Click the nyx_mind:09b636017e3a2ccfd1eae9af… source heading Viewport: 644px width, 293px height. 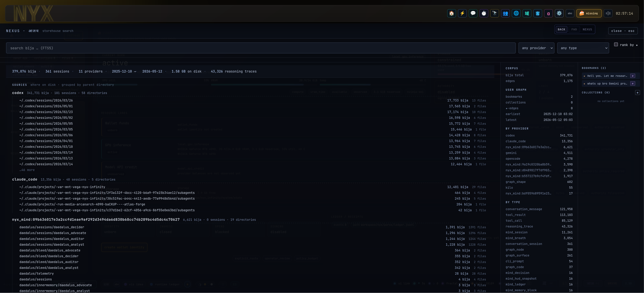[96, 220]
